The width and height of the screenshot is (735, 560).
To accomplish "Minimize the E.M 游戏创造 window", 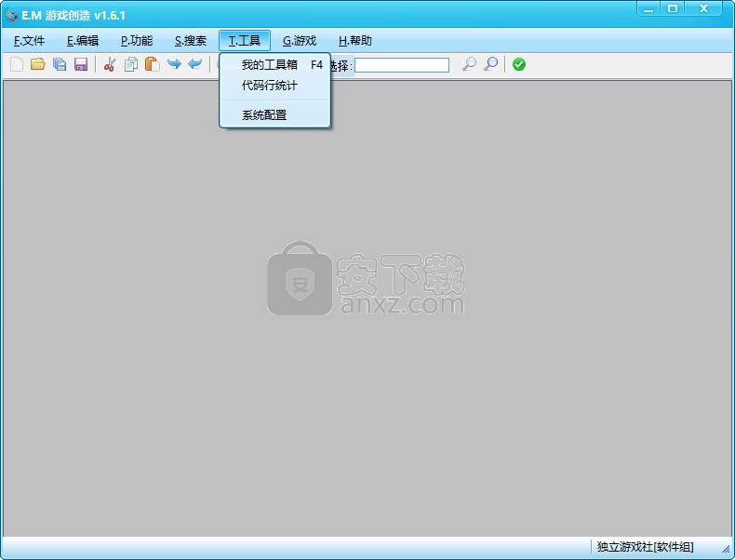I will 648,8.
